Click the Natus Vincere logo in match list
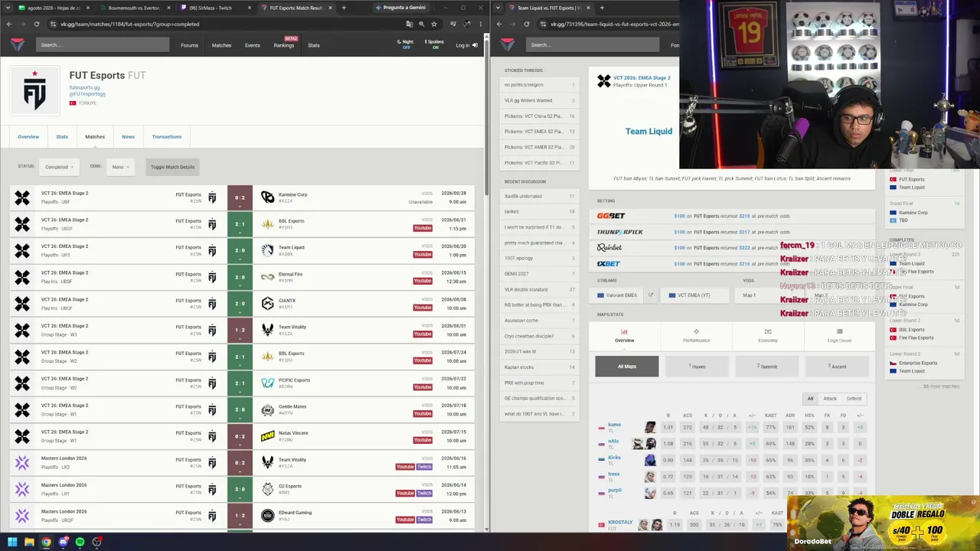Image resolution: width=980 pixels, height=551 pixels. [267, 436]
